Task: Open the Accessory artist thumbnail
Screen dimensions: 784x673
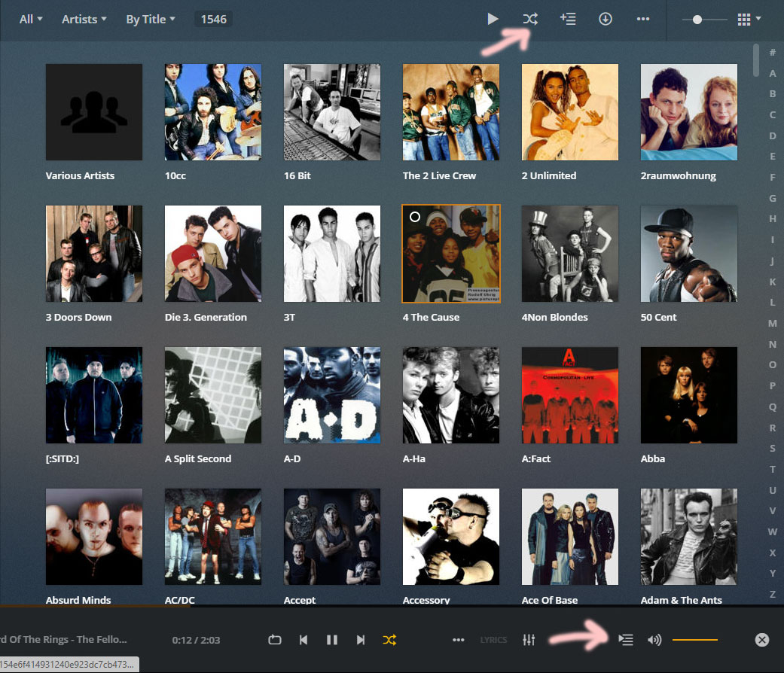Action: pos(451,536)
